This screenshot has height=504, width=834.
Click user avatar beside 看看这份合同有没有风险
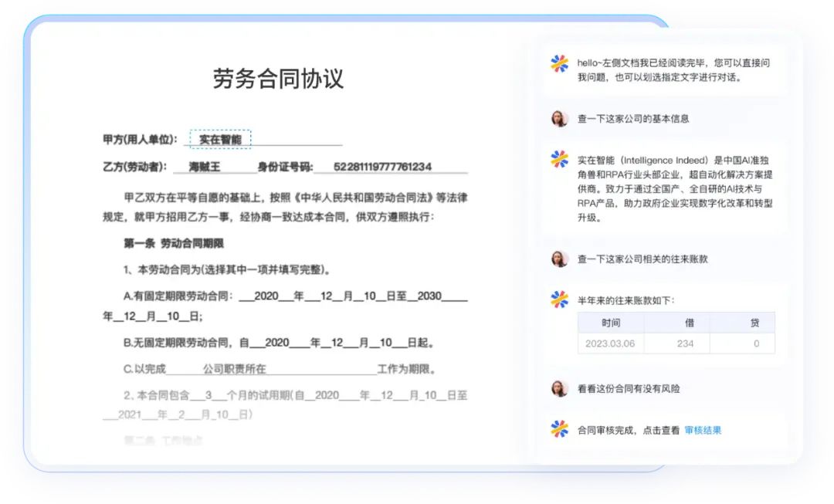[x=559, y=389]
